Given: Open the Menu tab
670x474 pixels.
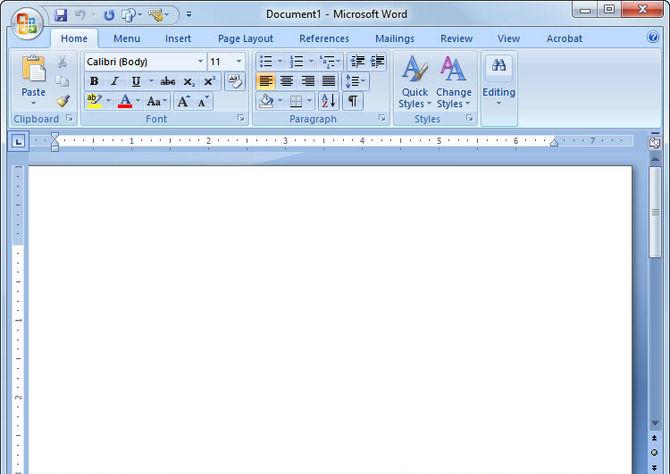Looking at the screenshot, I should pyautogui.click(x=126, y=38).
